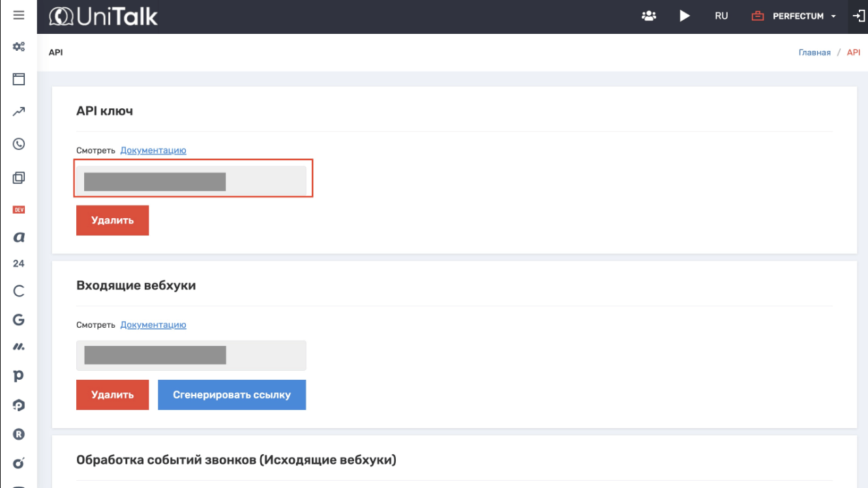868x488 pixels.
Task: Open the red DEV sidebar icon
Action: [19, 210]
